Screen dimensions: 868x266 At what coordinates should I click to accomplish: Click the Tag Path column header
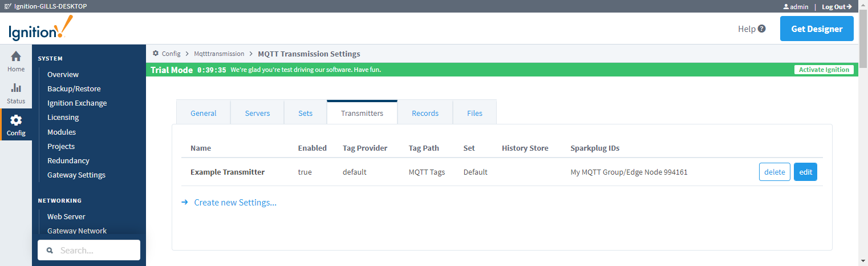424,148
